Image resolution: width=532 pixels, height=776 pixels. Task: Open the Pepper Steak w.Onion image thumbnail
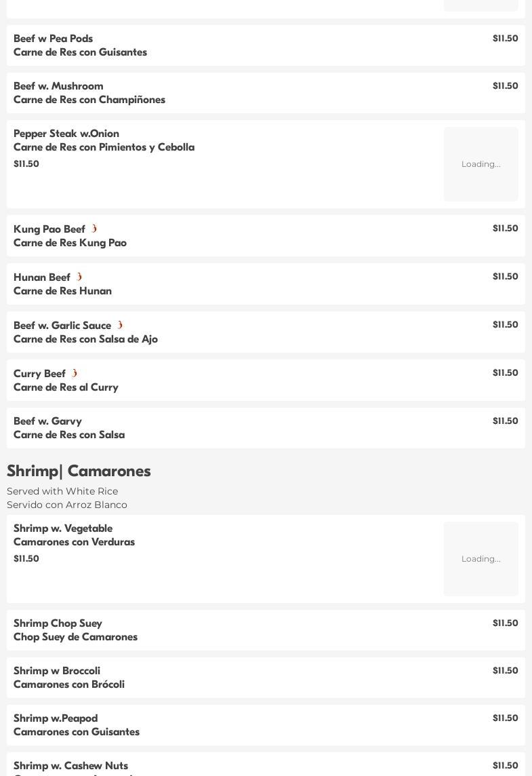pos(480,163)
